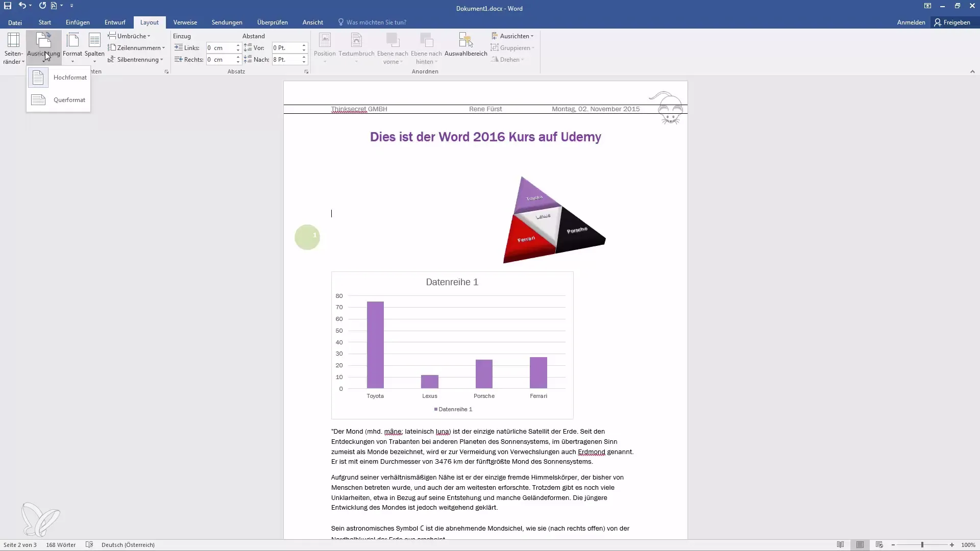Open the Auswahlbereich selection pane
Viewport: 980px width, 551px height.
(465, 46)
